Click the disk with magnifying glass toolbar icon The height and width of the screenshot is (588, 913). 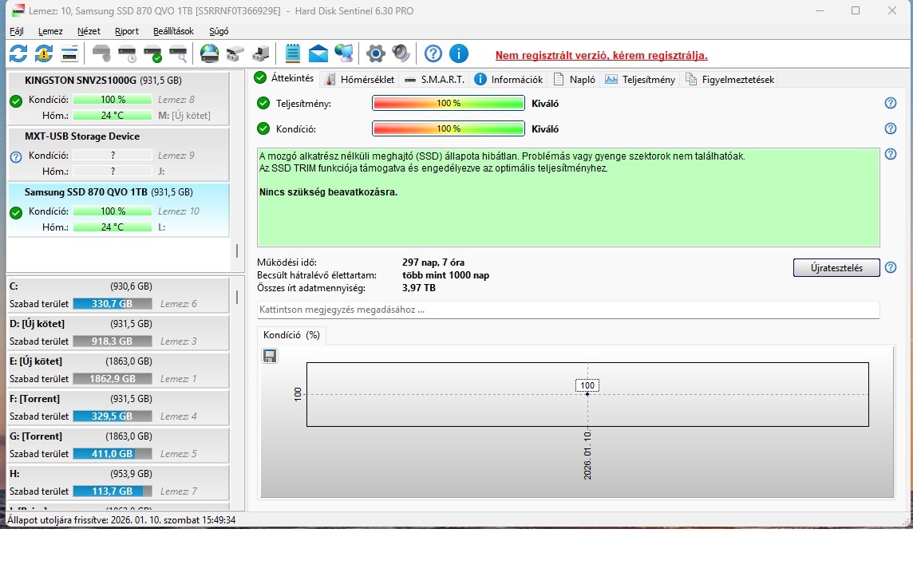point(178,54)
